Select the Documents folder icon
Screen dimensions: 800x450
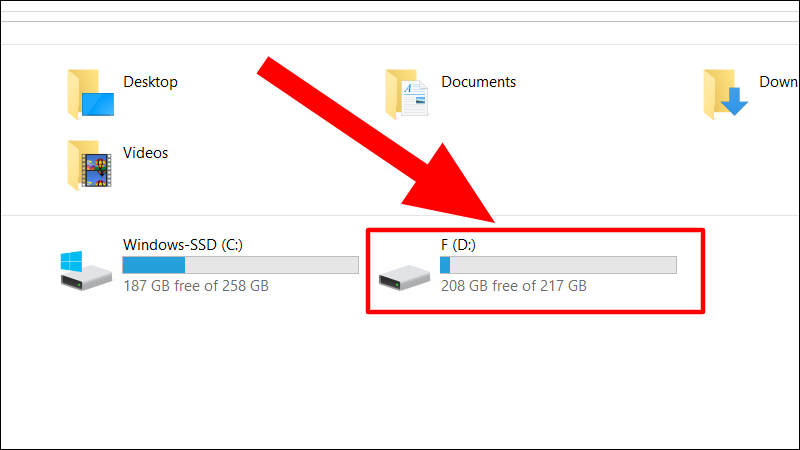tap(407, 94)
